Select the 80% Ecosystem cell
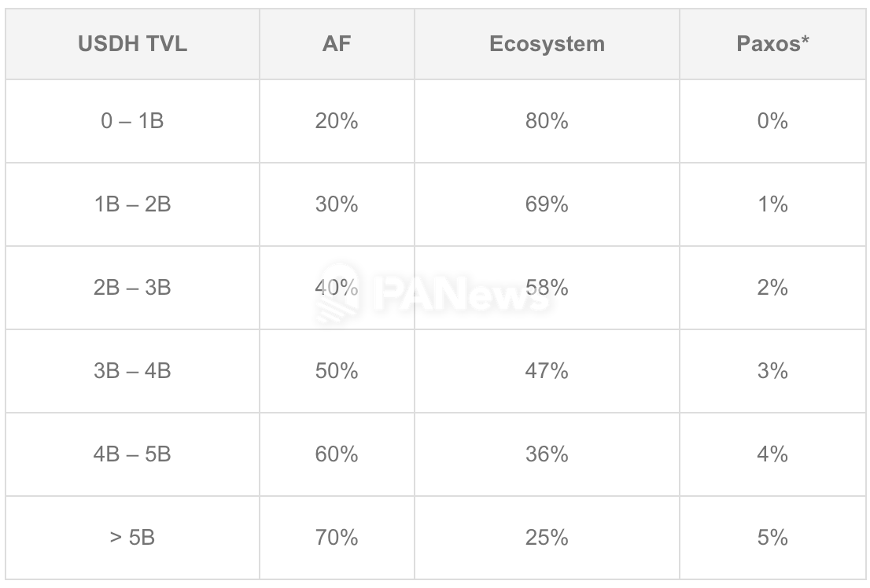The height and width of the screenshot is (588, 870). (x=547, y=121)
